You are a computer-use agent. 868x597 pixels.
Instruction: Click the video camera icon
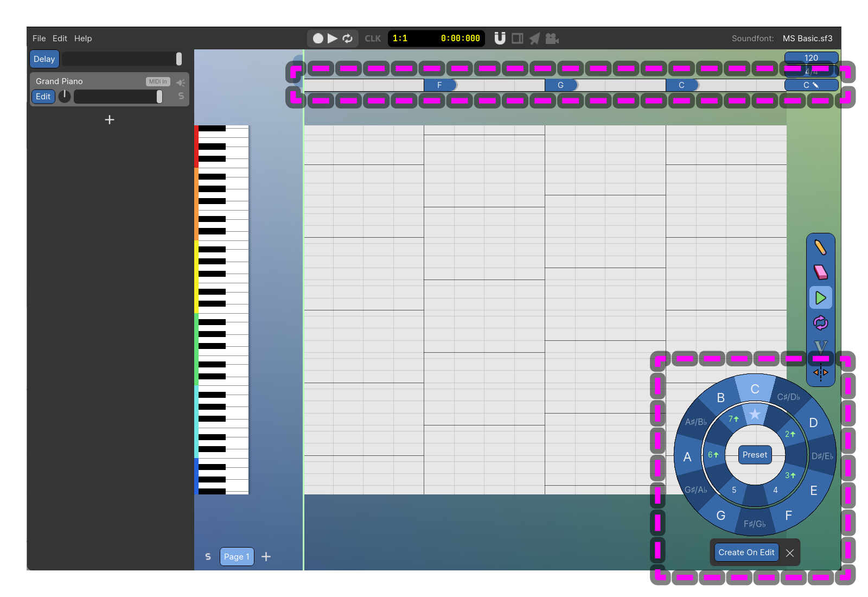click(x=552, y=38)
